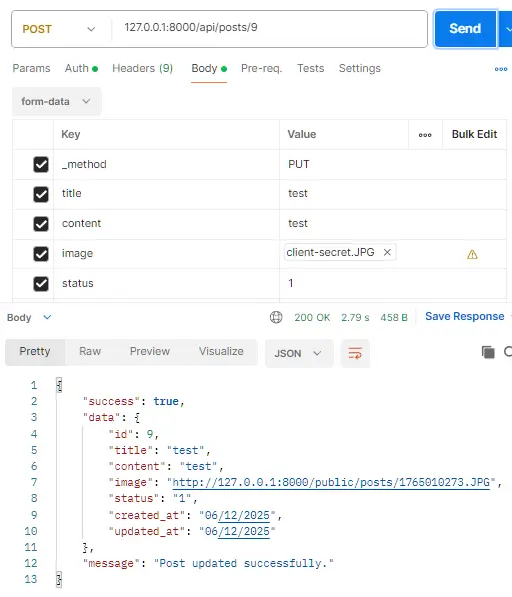
Task: Select the Preview view tab
Action: point(150,351)
